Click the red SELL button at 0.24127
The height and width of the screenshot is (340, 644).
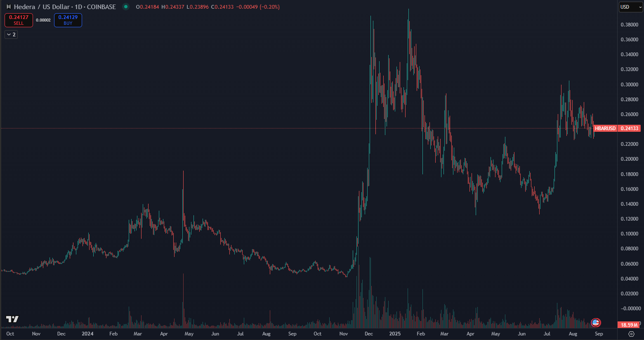point(19,20)
